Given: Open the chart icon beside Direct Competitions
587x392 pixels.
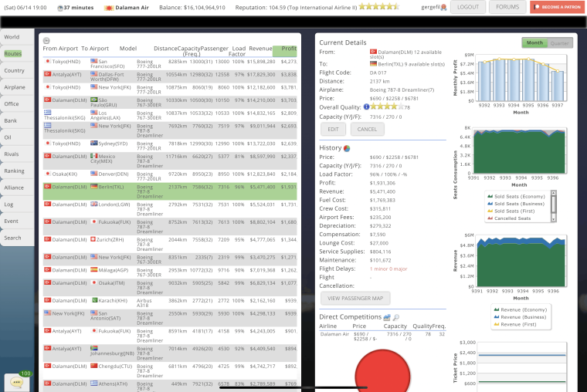Looking at the screenshot, I should 387,317.
